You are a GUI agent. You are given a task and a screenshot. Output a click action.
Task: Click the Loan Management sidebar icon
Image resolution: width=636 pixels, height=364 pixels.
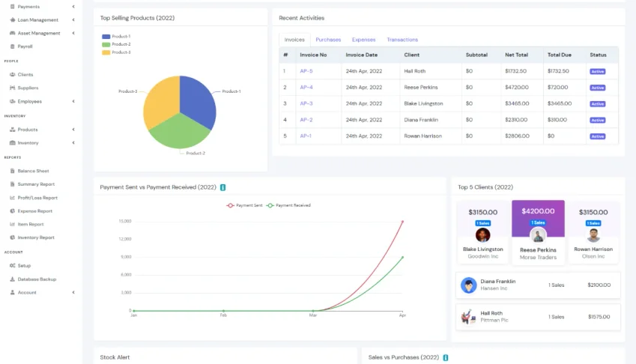click(x=13, y=20)
